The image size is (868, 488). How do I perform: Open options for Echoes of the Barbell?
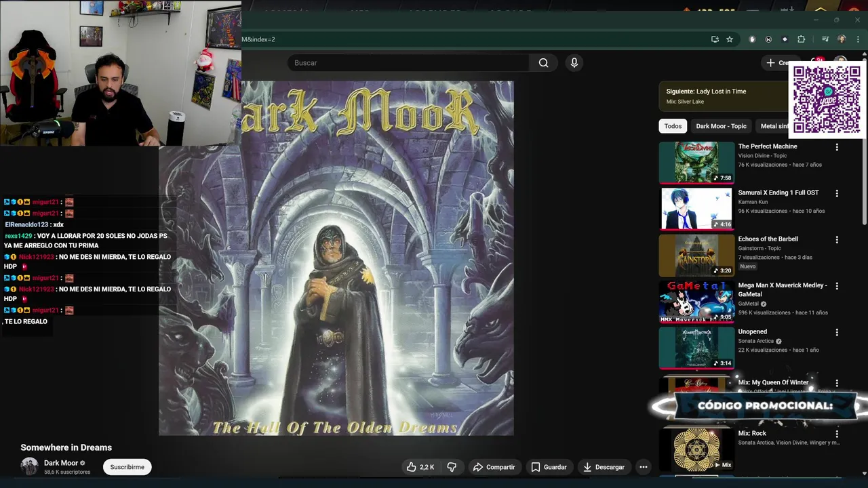837,240
